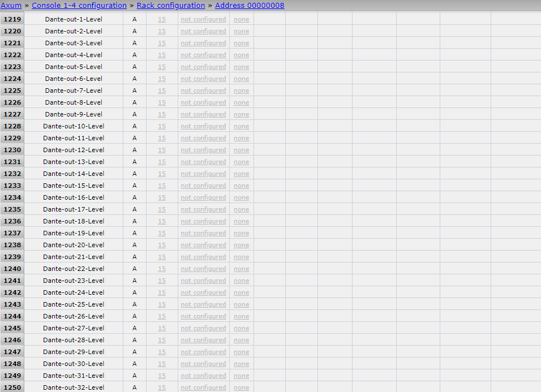Click the 15 value for Dante-out-3-Level
The image size is (541, 392).
[x=162, y=43]
